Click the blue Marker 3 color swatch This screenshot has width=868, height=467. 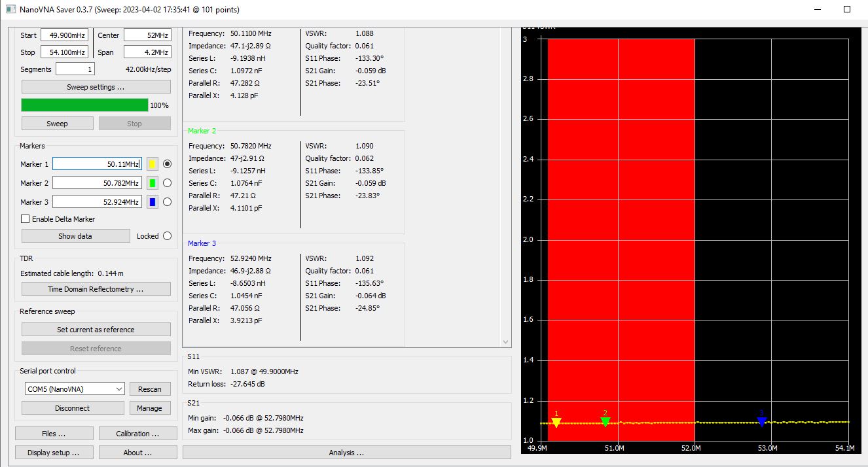point(152,202)
